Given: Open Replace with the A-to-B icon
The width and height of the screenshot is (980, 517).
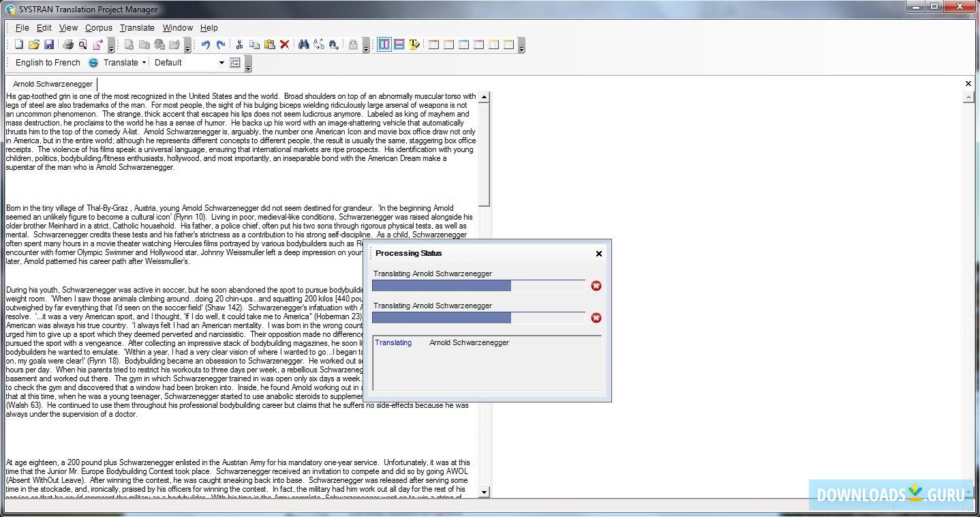Looking at the screenshot, I should tap(318, 45).
